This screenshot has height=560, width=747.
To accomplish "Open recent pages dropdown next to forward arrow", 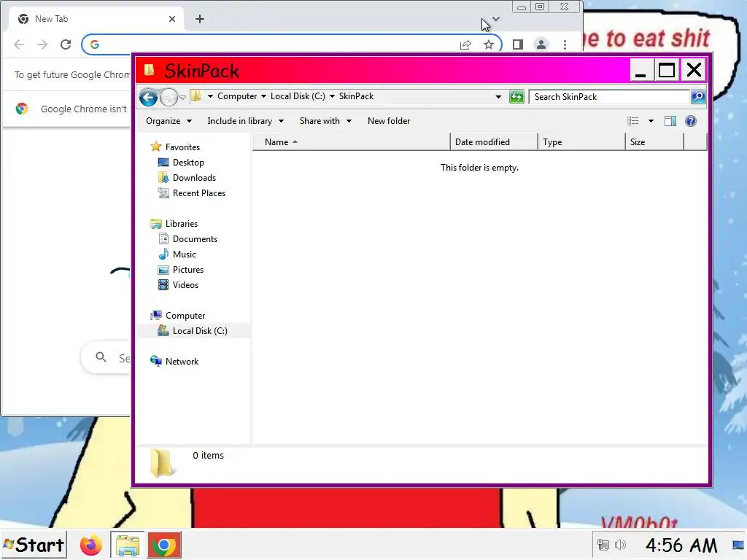I will click(x=182, y=98).
